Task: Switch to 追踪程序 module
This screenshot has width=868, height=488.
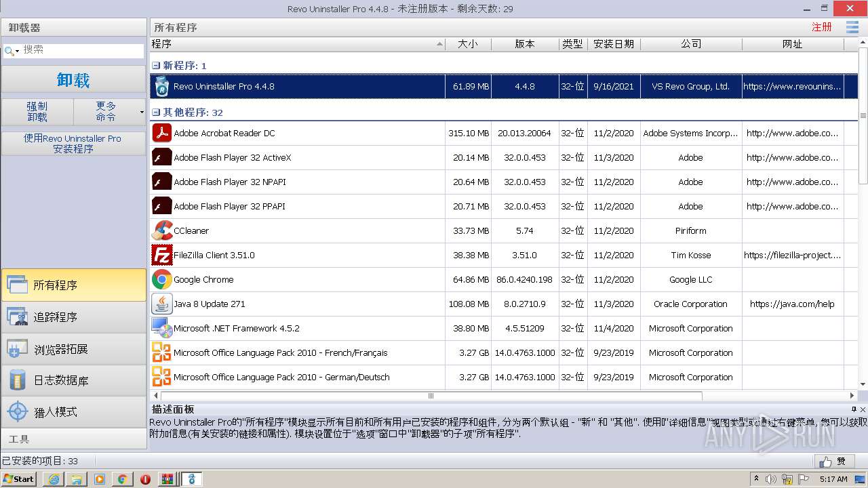Action: pyautogui.click(x=73, y=317)
